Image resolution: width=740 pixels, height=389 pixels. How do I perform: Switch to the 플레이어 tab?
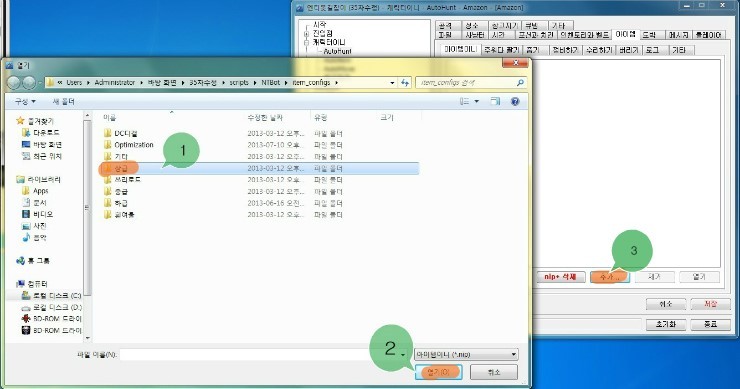pos(708,35)
